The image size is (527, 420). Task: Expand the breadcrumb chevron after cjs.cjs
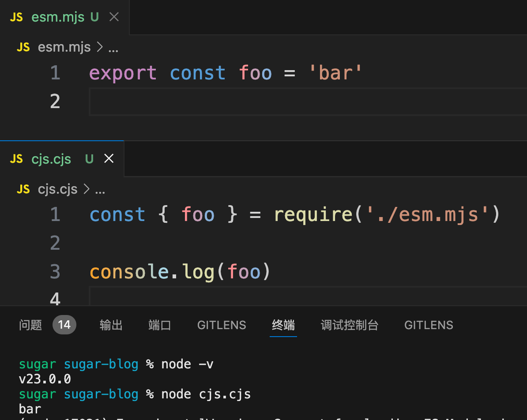[x=87, y=189]
